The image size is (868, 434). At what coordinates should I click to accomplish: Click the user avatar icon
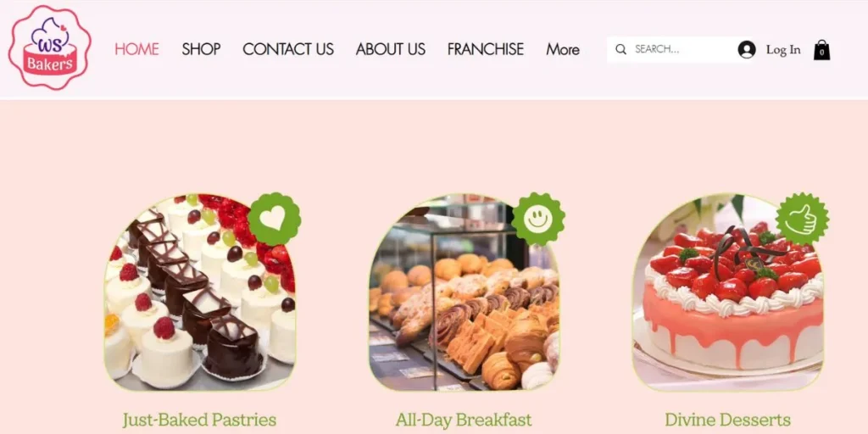coord(747,50)
